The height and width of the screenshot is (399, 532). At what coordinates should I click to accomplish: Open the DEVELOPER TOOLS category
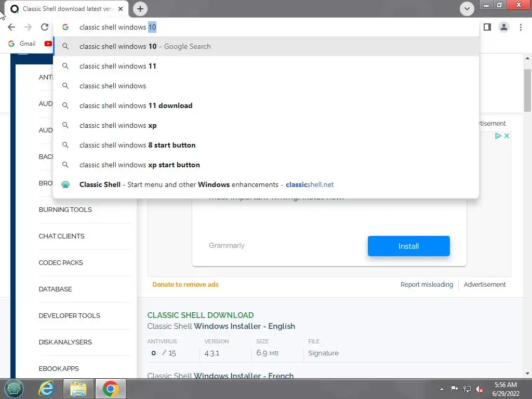click(69, 315)
